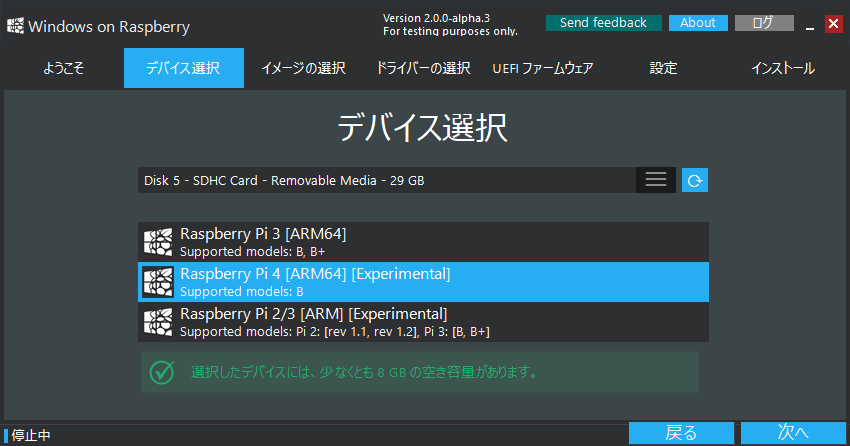Click the 戻る back button
The width and height of the screenshot is (850, 446).
[681, 433]
